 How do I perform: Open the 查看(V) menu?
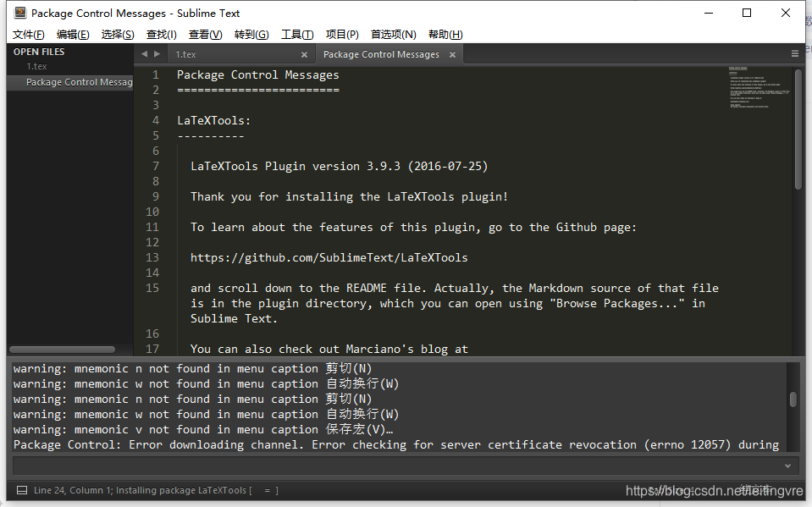(206, 35)
